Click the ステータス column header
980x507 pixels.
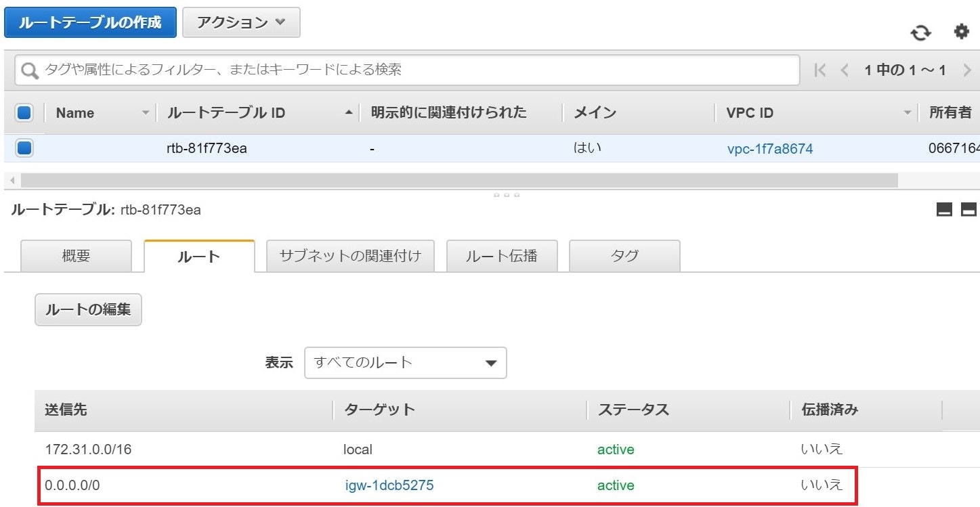[x=633, y=410]
